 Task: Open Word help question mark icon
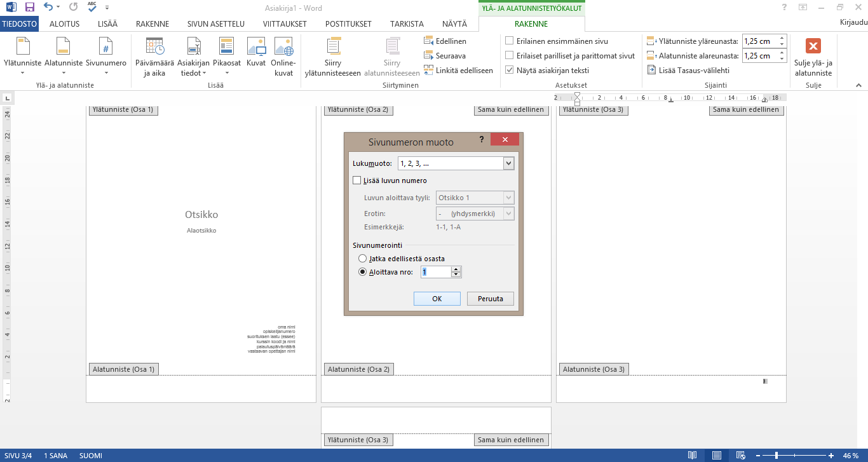(x=785, y=8)
